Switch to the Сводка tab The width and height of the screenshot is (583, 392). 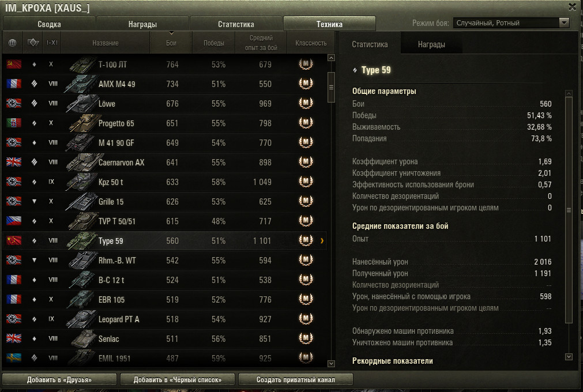(49, 24)
